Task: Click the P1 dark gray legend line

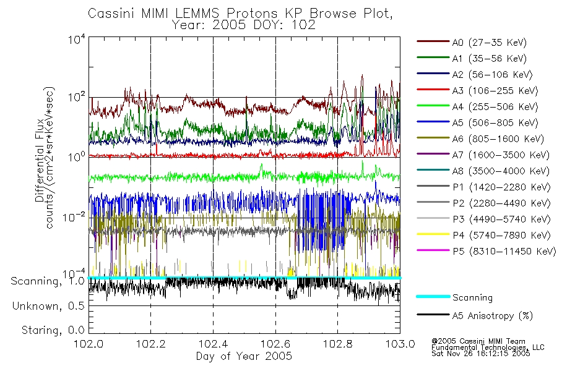Action: point(433,186)
